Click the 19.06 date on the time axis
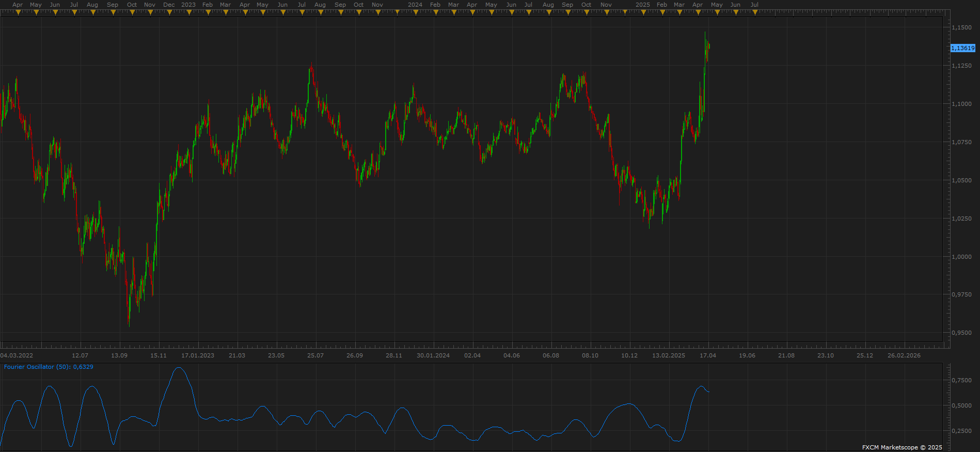 [747, 355]
